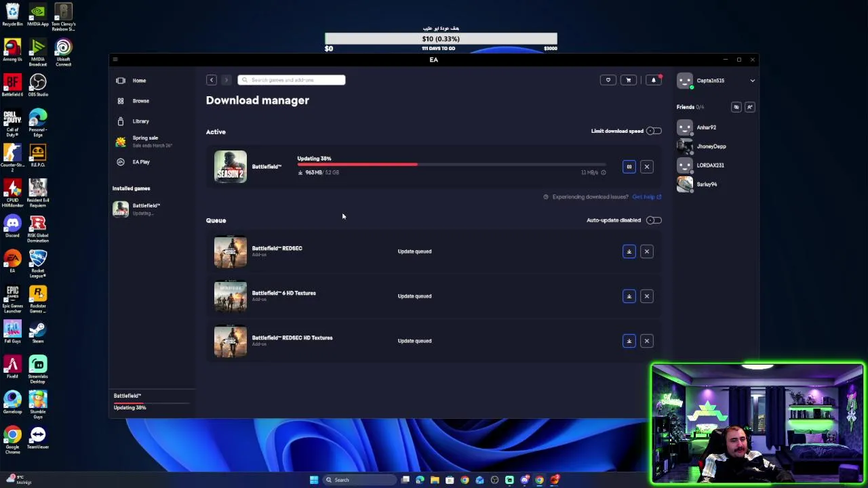Collapse the sidebar with the hamburger icon

click(x=115, y=60)
